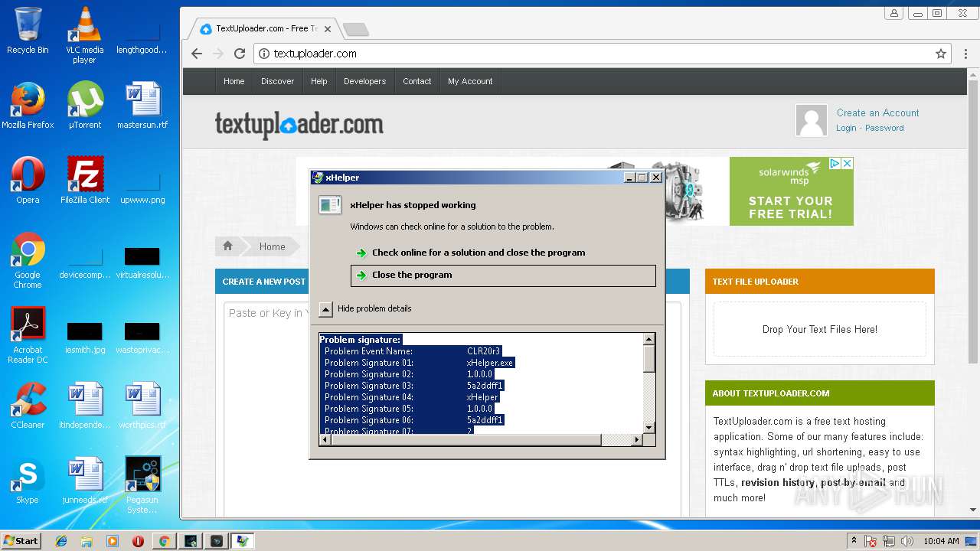Launch µTorrent desktop shortcut
980x551 pixels.
point(85,106)
